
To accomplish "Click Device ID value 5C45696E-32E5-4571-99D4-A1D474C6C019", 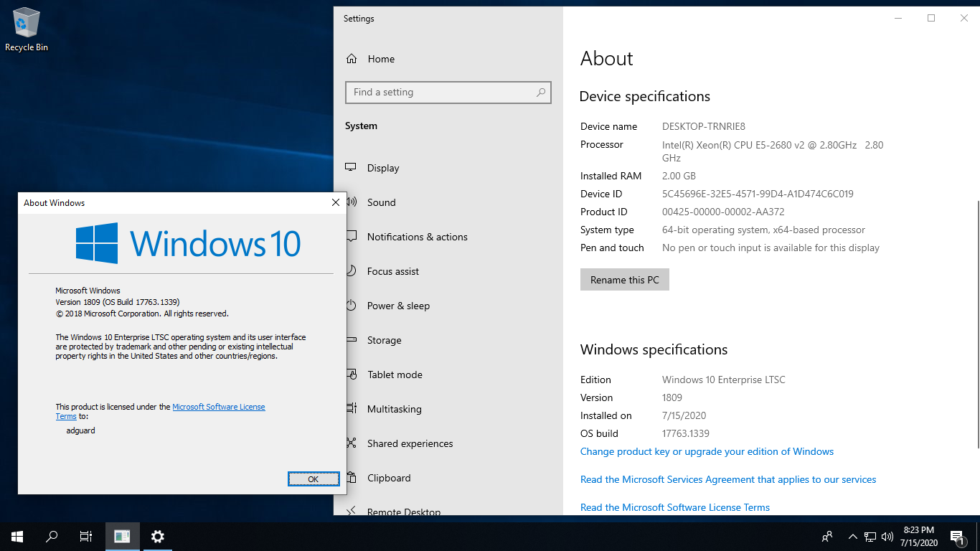I will click(x=758, y=194).
